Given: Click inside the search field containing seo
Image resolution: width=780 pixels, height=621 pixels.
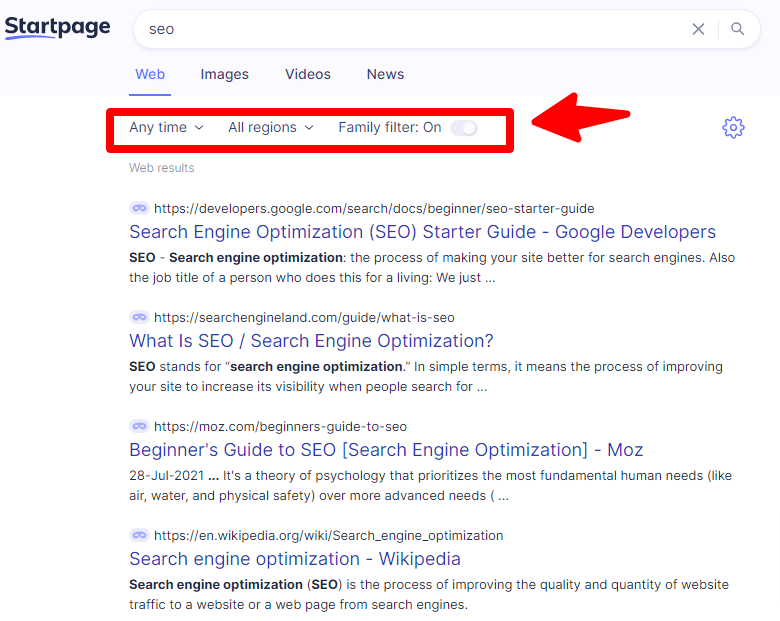Looking at the screenshot, I should (413, 29).
